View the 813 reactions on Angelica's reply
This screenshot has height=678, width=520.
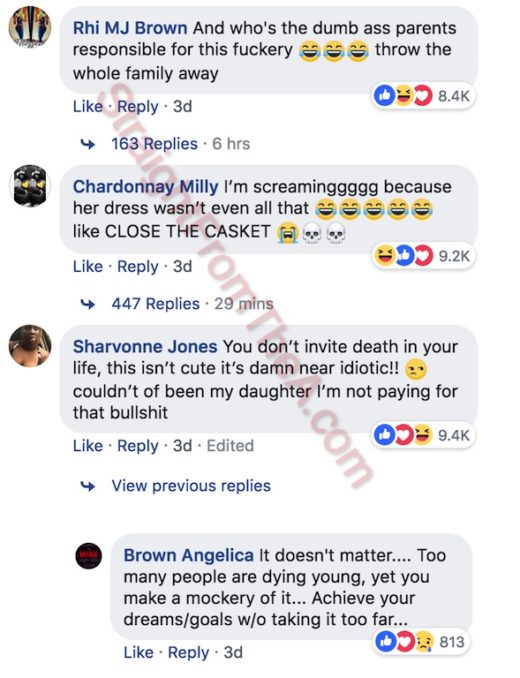(x=421, y=642)
